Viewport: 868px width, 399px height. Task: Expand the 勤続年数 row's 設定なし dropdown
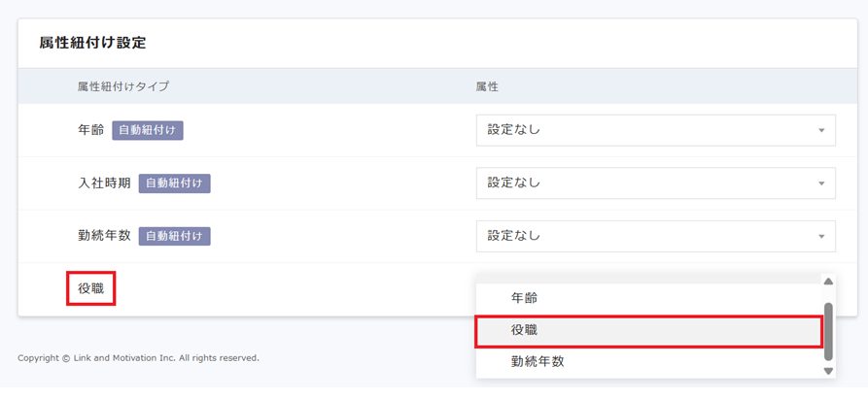point(655,235)
